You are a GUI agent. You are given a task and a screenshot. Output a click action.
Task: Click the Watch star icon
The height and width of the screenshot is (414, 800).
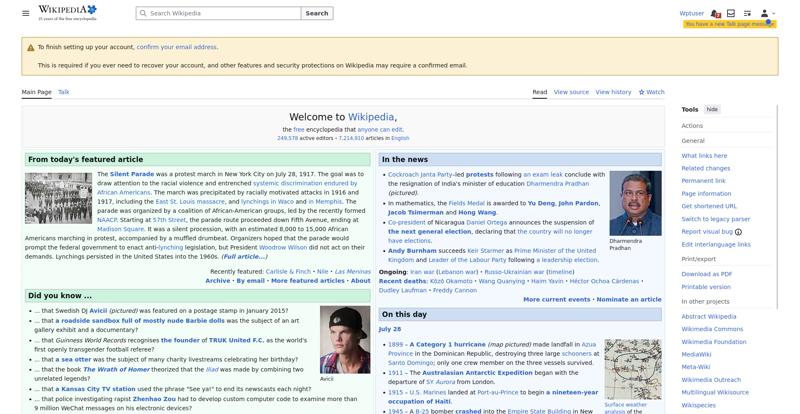coord(641,92)
